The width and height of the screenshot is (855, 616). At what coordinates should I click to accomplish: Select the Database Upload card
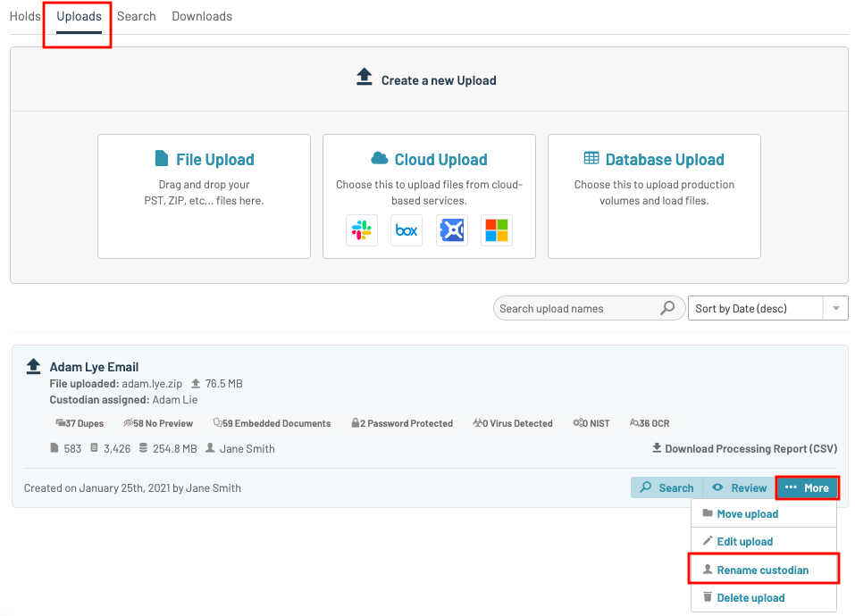(654, 196)
